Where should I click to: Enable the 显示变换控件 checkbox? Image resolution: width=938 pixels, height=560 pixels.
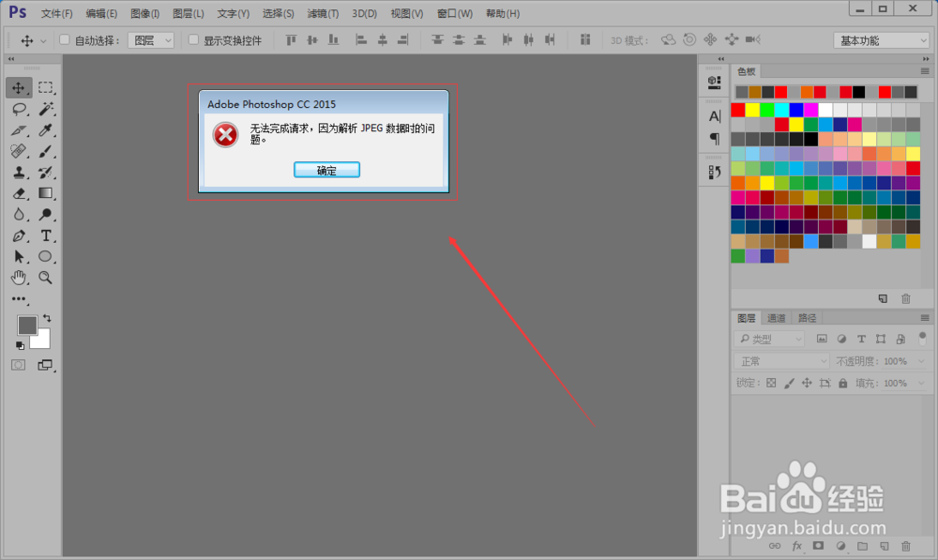(193, 40)
